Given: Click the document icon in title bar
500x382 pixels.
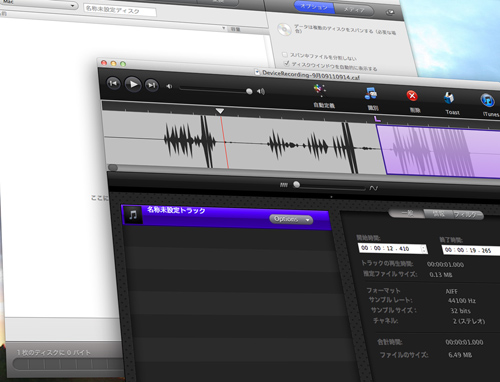Looking at the screenshot, I should (x=257, y=72).
